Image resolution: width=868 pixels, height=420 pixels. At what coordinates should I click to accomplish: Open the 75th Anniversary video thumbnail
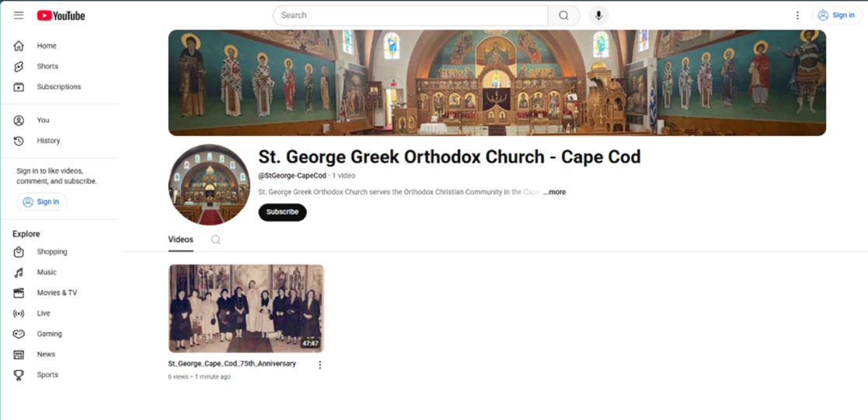pyautogui.click(x=246, y=309)
